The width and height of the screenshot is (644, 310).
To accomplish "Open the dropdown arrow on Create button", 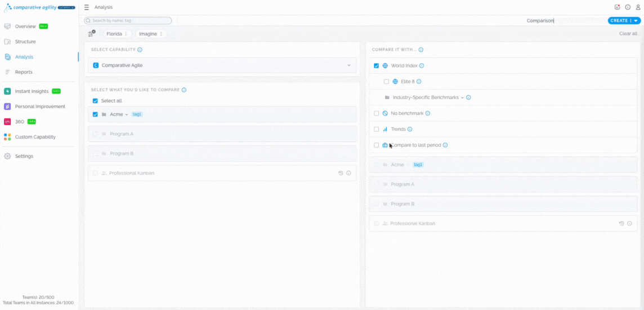I will tap(636, 21).
